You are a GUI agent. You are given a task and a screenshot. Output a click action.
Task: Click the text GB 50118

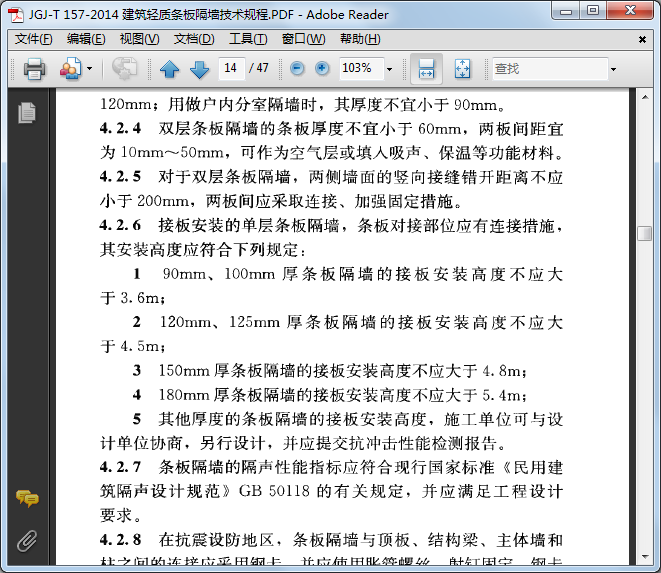pyautogui.click(x=274, y=491)
